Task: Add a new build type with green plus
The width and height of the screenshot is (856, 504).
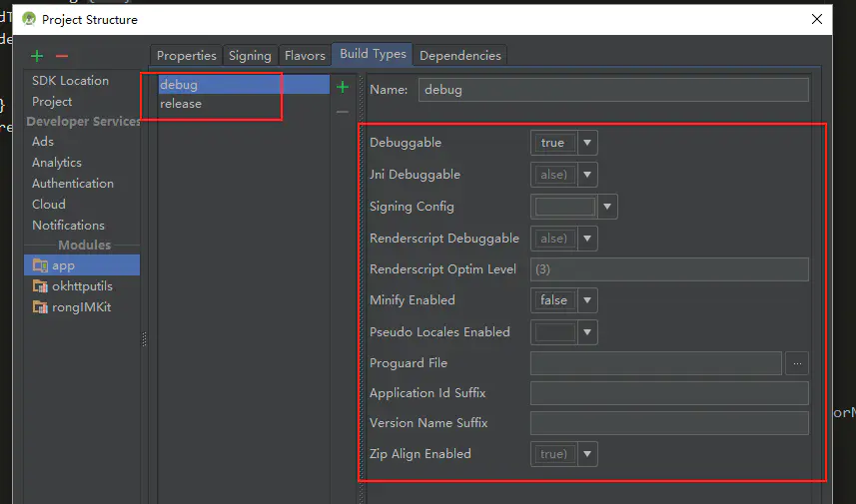Action: (343, 87)
